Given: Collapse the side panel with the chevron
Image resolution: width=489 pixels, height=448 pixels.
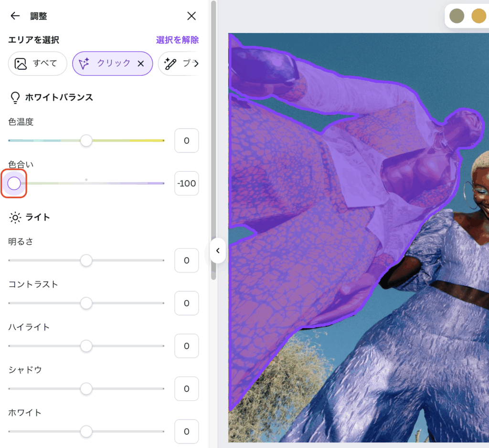Looking at the screenshot, I should point(218,250).
